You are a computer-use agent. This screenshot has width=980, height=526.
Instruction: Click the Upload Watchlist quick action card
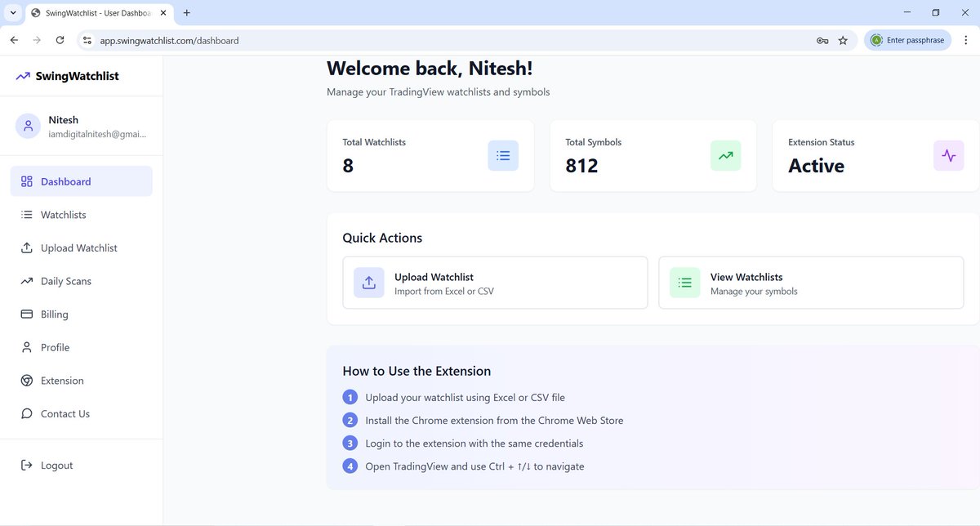point(495,283)
